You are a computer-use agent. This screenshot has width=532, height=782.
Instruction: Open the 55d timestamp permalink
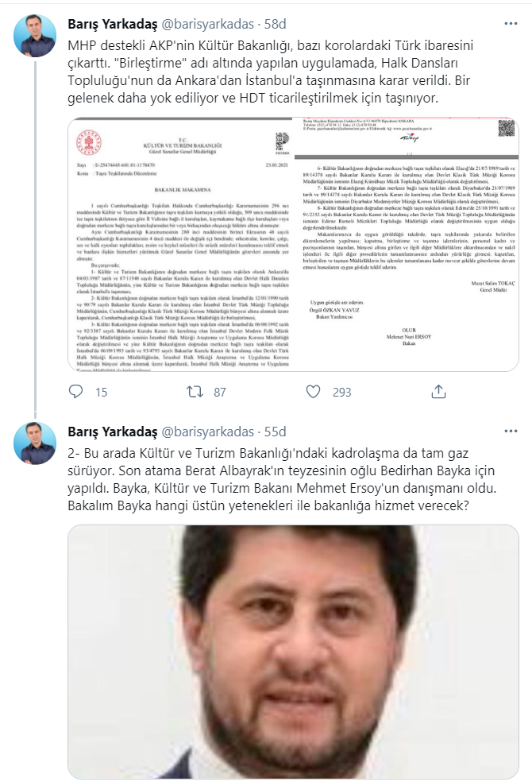pyautogui.click(x=275, y=432)
